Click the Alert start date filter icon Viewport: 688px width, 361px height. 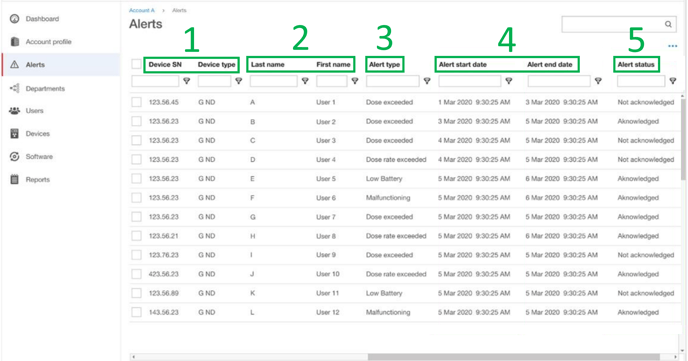[509, 81]
